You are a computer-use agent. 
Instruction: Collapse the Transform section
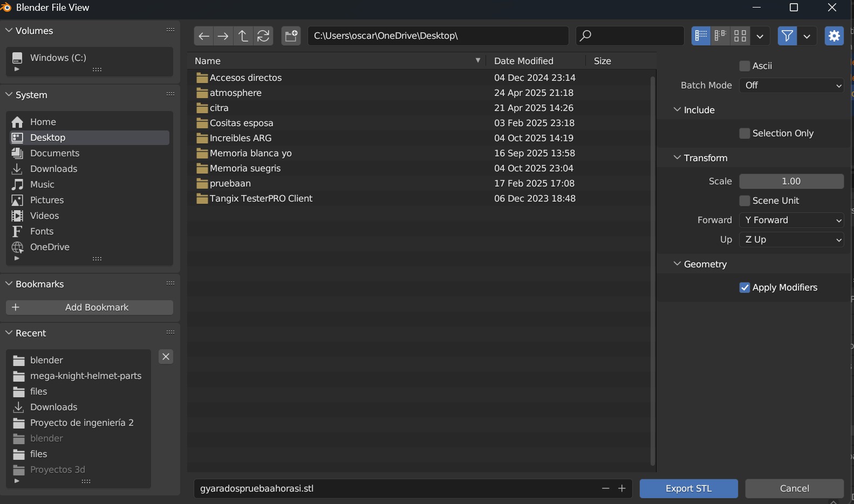pos(701,158)
